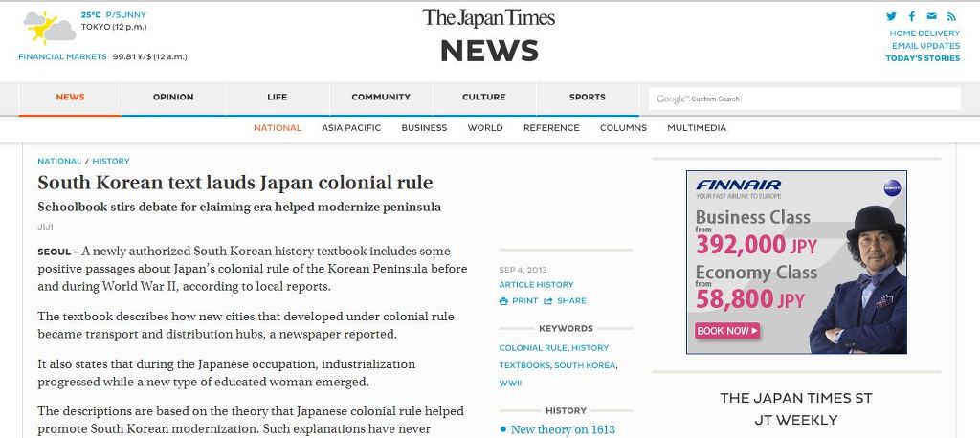This screenshot has height=438, width=980.
Task: Open the COLONIAL RULE keyword
Action: (532, 348)
